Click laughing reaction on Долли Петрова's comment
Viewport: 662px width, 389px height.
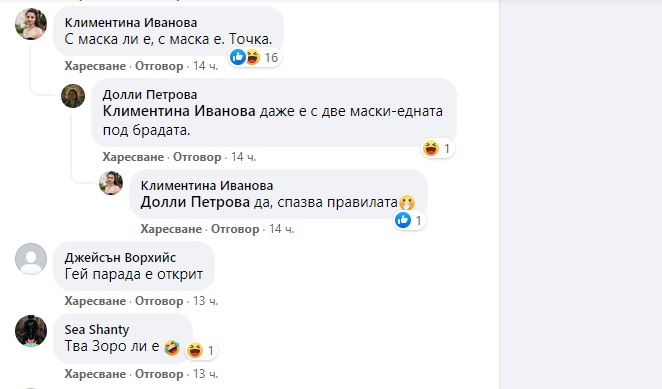(431, 148)
